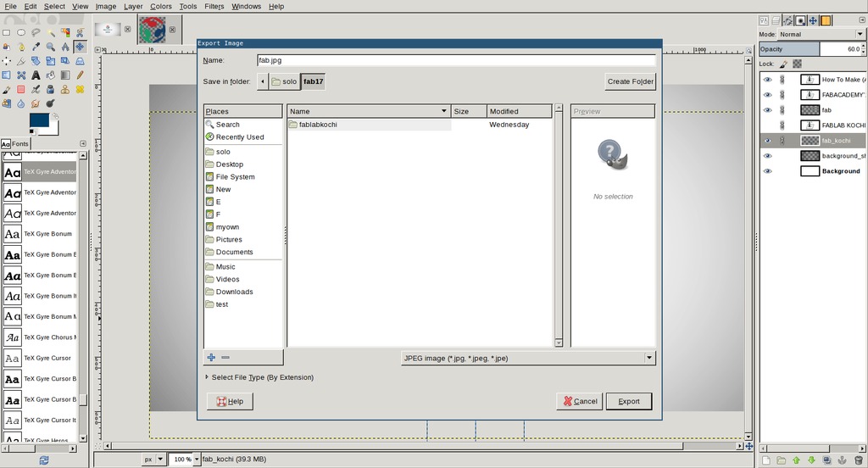This screenshot has height=468, width=868.
Task: Select the Crop tool
Action: click(21, 61)
